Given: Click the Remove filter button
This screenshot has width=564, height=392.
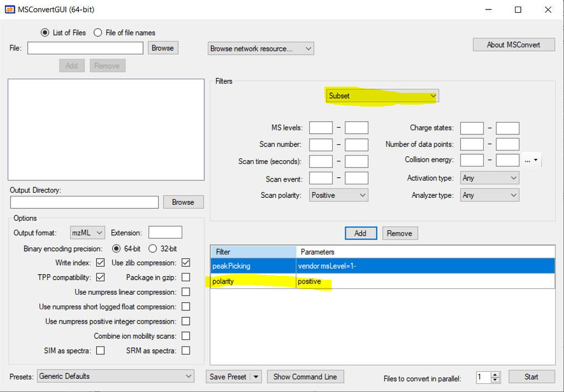Looking at the screenshot, I should 400,233.
